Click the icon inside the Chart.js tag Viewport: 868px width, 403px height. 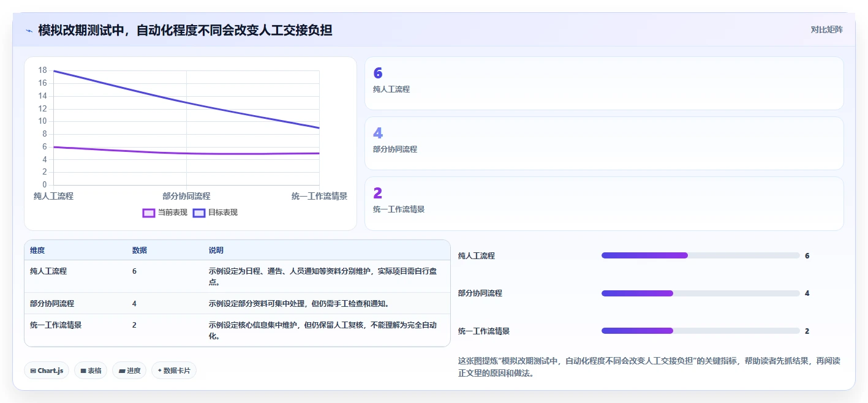(x=33, y=371)
